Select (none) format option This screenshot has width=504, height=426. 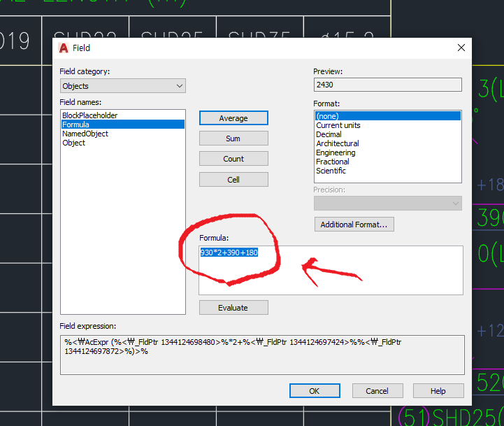point(388,116)
